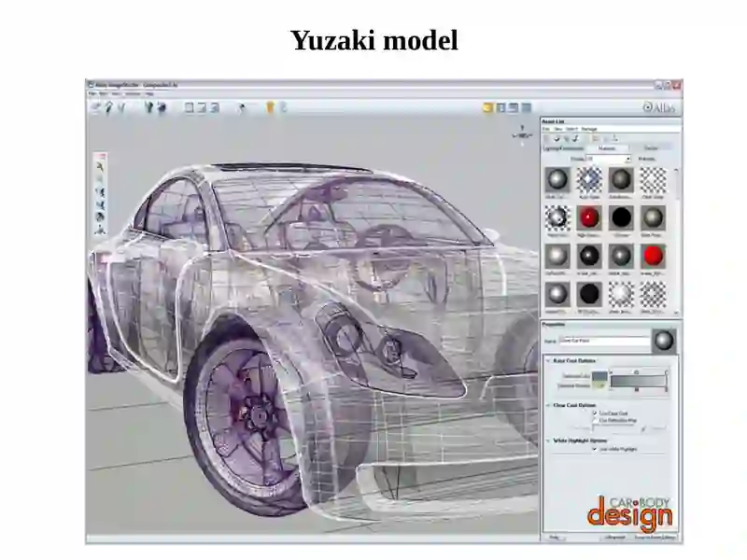Open the File menu in the Asset List panel

pos(546,129)
